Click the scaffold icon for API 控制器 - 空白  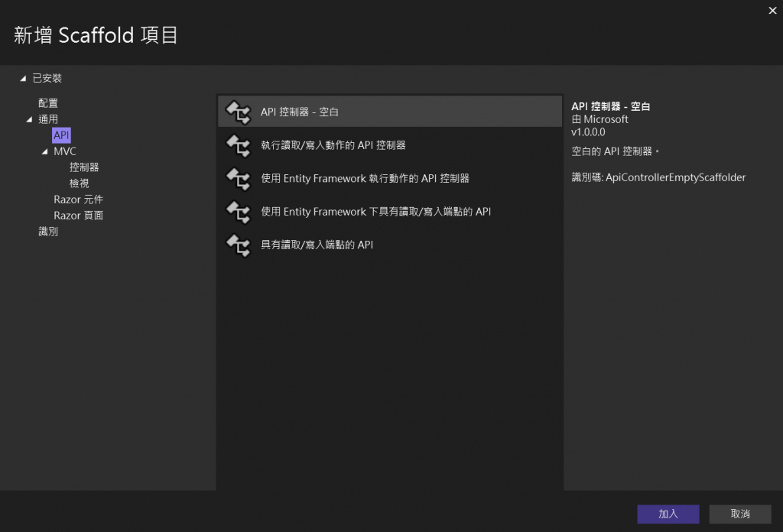[239, 112]
